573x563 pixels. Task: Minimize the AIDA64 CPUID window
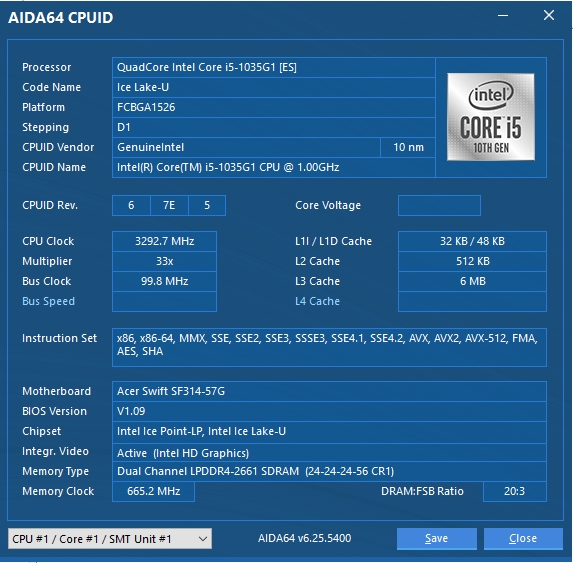point(503,16)
